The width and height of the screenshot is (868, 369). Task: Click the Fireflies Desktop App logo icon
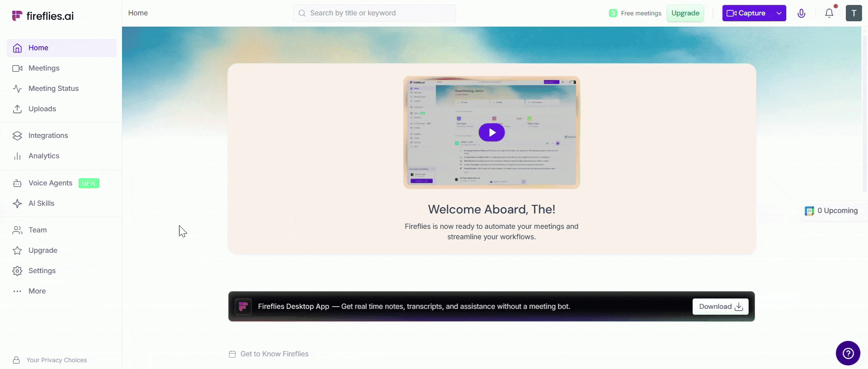[243, 307]
